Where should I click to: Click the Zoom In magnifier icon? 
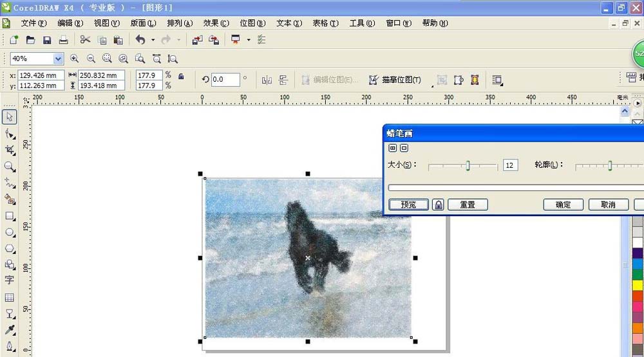[74, 59]
